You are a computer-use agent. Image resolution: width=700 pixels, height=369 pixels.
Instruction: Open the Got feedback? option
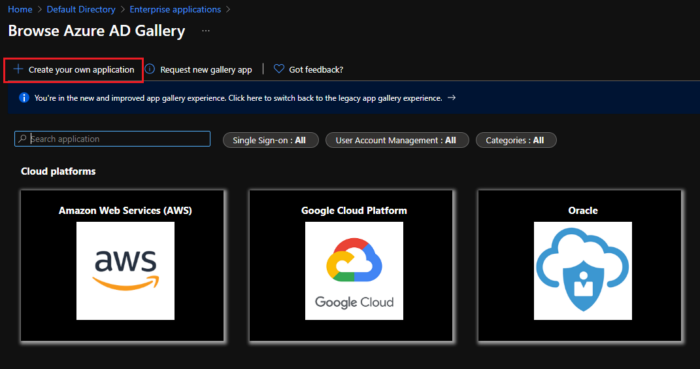[316, 70]
